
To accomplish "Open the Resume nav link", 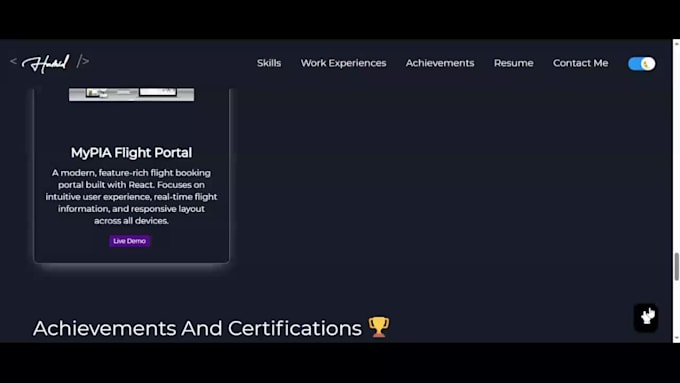I will click(x=513, y=63).
